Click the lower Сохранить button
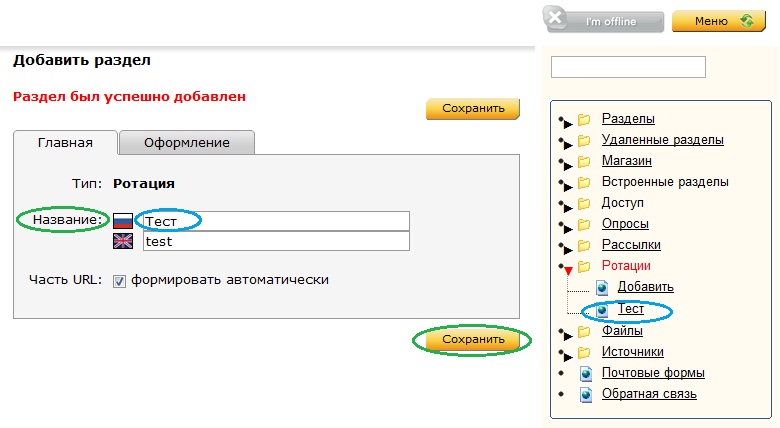This screenshot has width=780, height=428. click(473, 339)
